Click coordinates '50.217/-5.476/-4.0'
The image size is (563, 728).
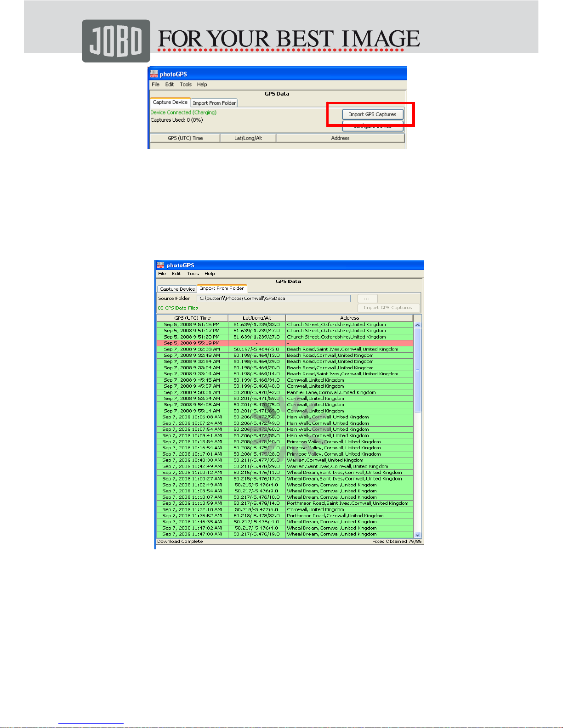(256, 522)
